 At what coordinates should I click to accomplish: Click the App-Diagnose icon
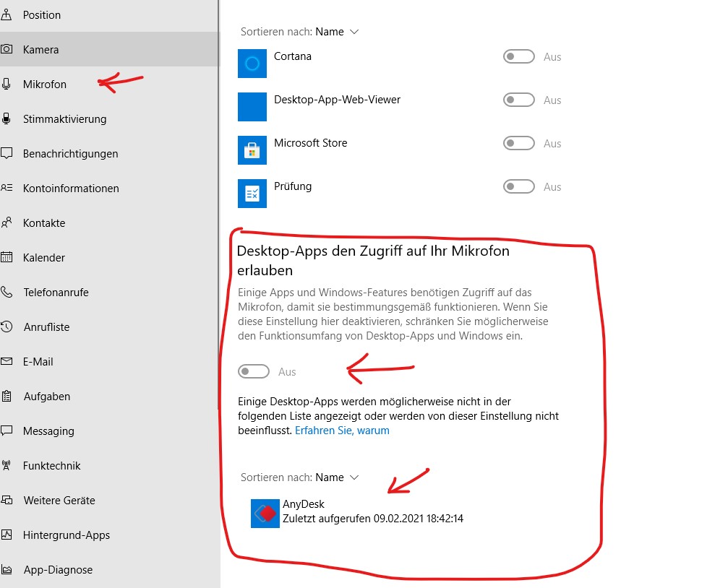coord(7,569)
